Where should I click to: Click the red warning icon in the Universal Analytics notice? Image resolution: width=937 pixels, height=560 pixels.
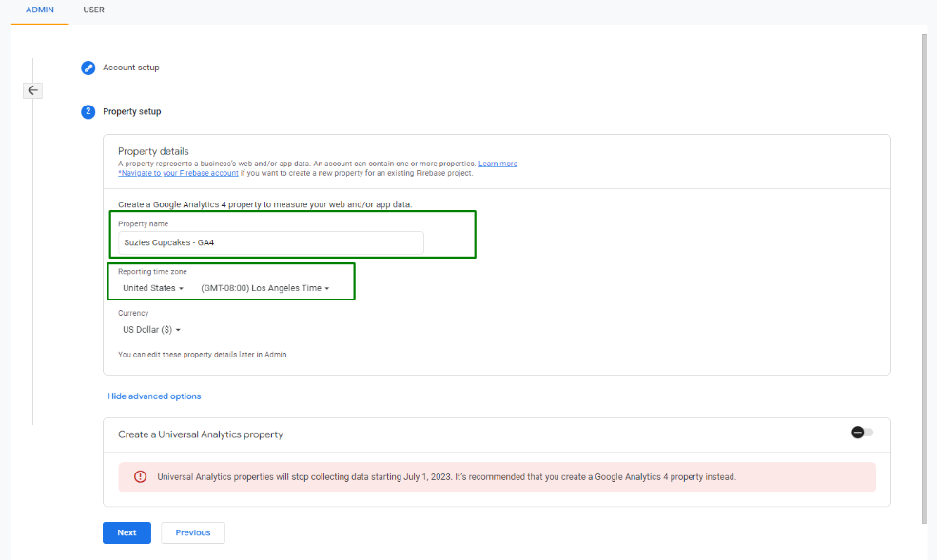click(140, 476)
